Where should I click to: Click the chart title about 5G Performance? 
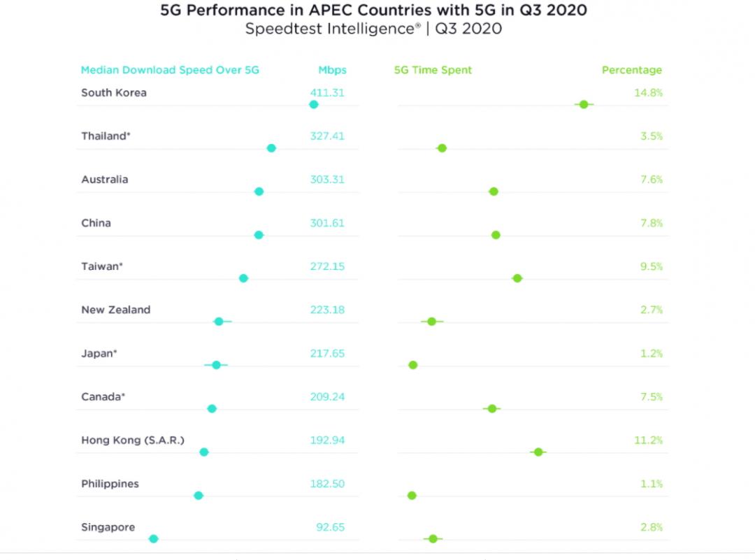click(373, 11)
